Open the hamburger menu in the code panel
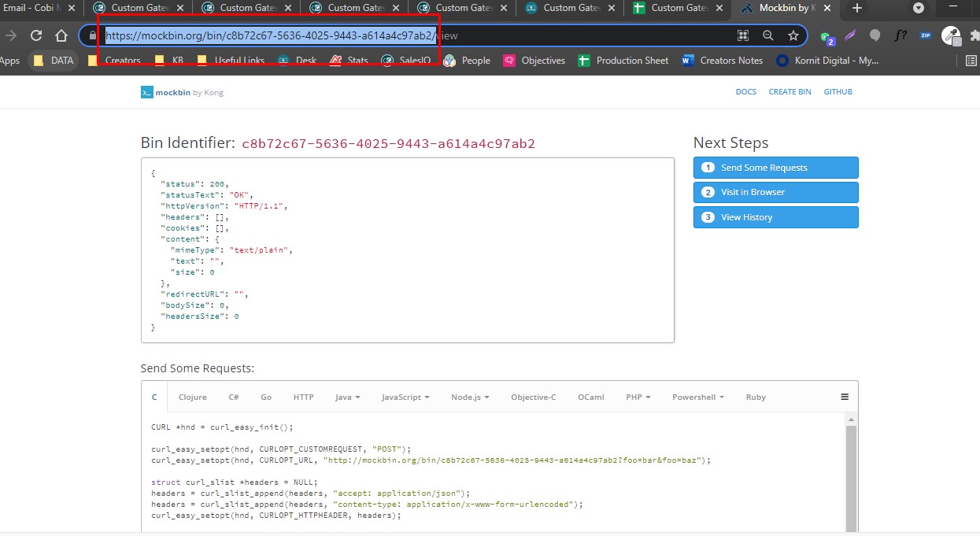The image size is (980, 536). (845, 397)
